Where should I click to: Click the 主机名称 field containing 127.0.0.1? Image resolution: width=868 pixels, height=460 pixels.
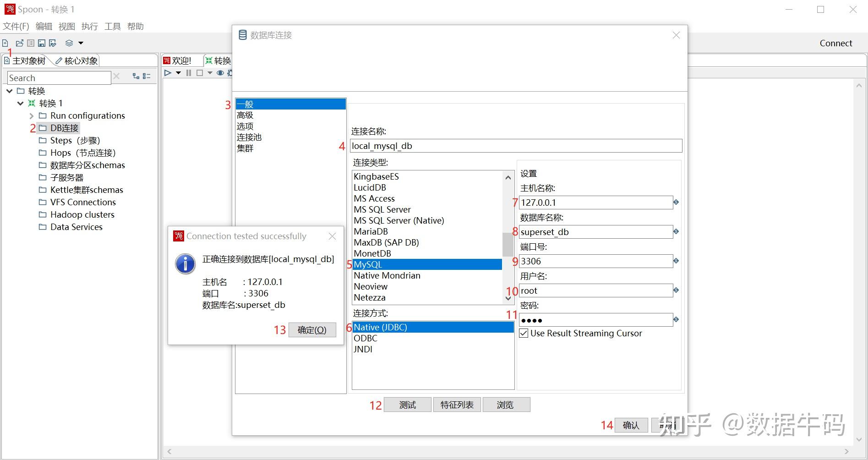[596, 203]
